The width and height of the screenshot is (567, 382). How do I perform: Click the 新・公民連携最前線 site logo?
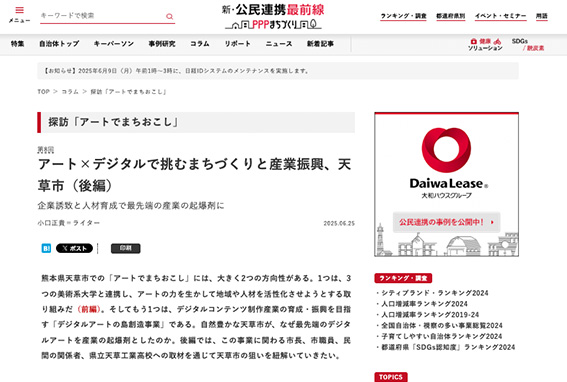point(273,16)
